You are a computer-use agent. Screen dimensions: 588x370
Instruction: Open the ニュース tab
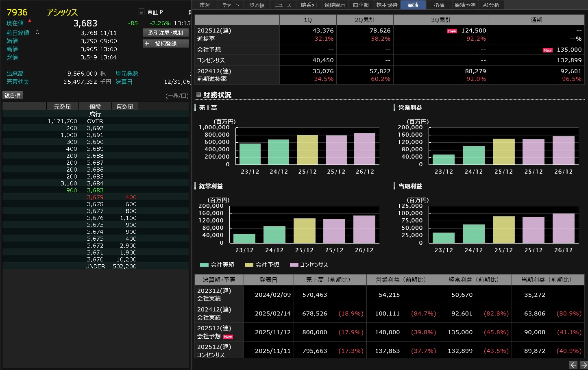point(283,5)
